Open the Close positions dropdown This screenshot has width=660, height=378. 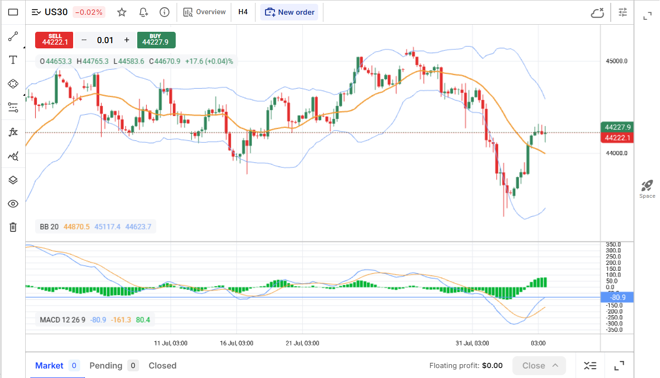[x=539, y=365]
